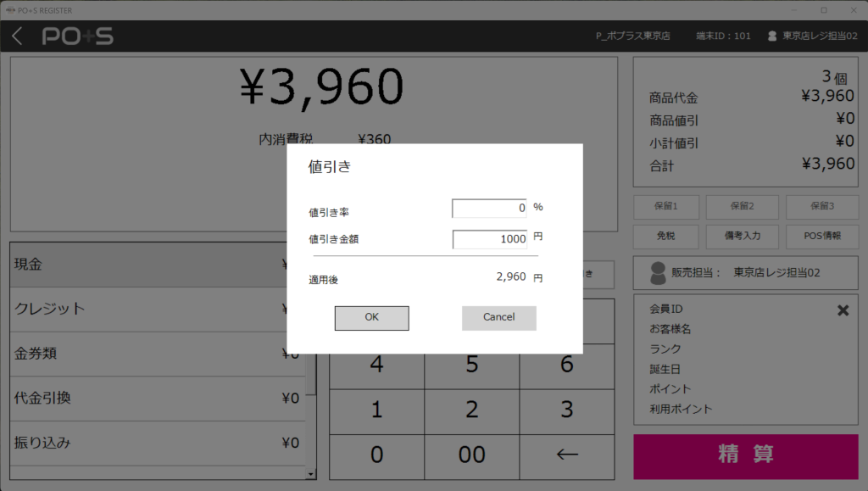This screenshot has width=868, height=491.
Task: Click the discount amount yen field
Action: pyautogui.click(x=489, y=239)
